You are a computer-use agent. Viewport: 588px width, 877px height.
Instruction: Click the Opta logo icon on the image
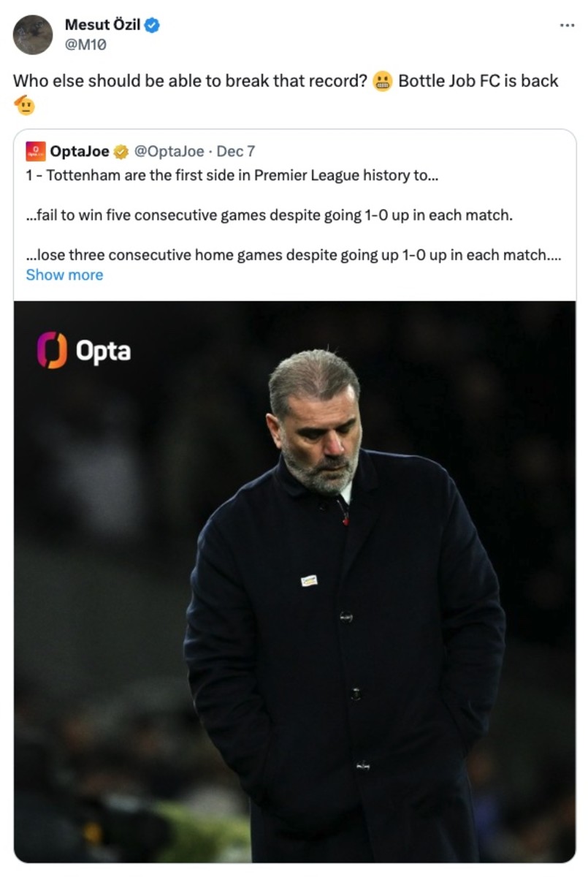tap(52, 350)
